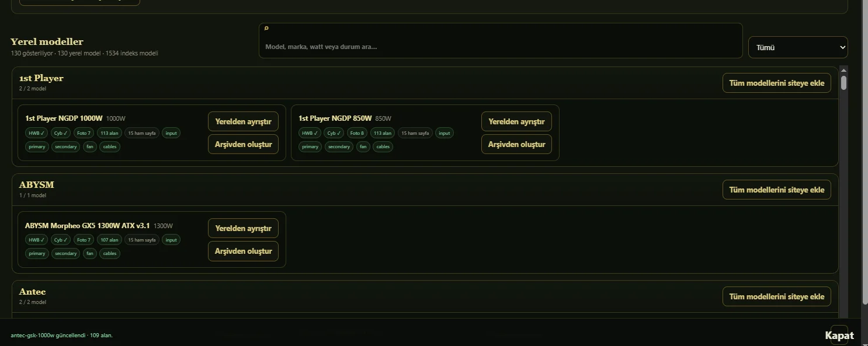Click the fan tag on NGDP 850W

363,146
